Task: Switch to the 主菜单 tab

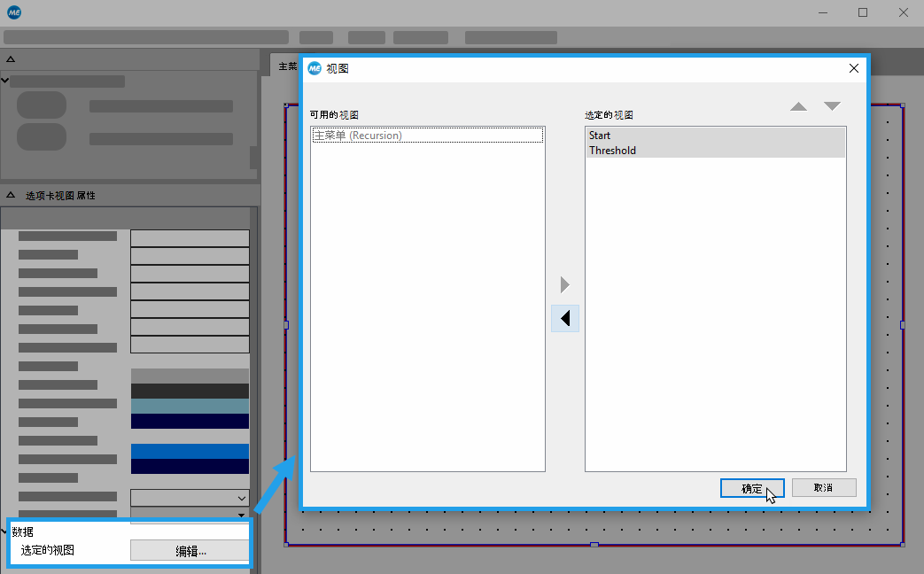Action: click(x=287, y=66)
